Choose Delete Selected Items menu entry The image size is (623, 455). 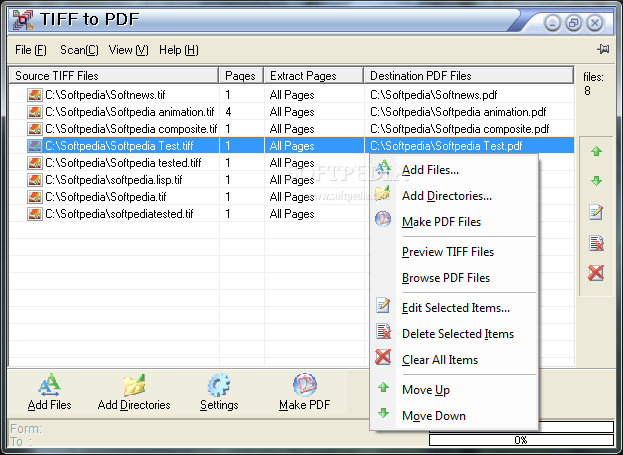pos(454,334)
